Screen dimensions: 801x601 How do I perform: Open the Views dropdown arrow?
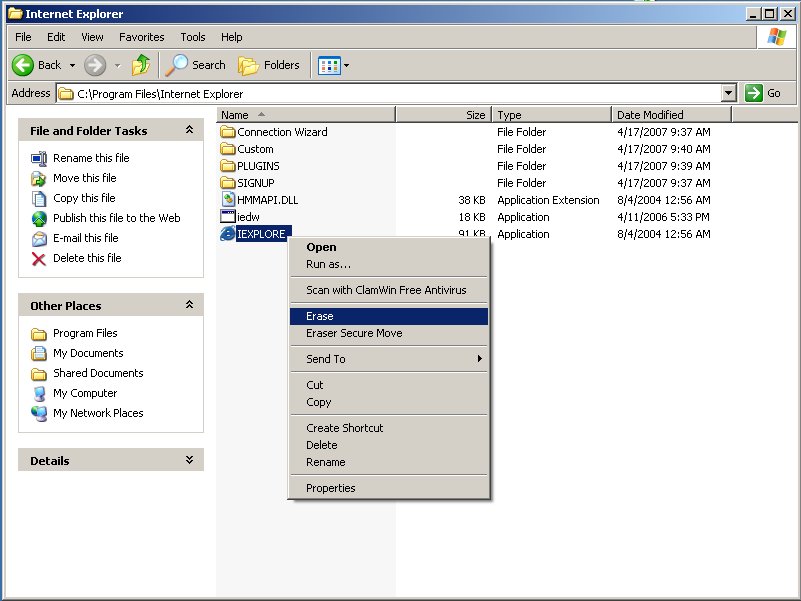(346, 65)
